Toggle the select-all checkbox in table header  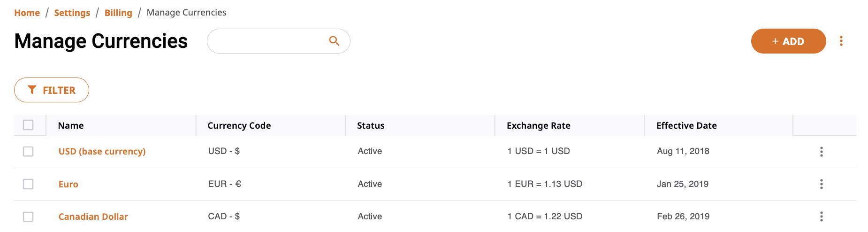[28, 125]
